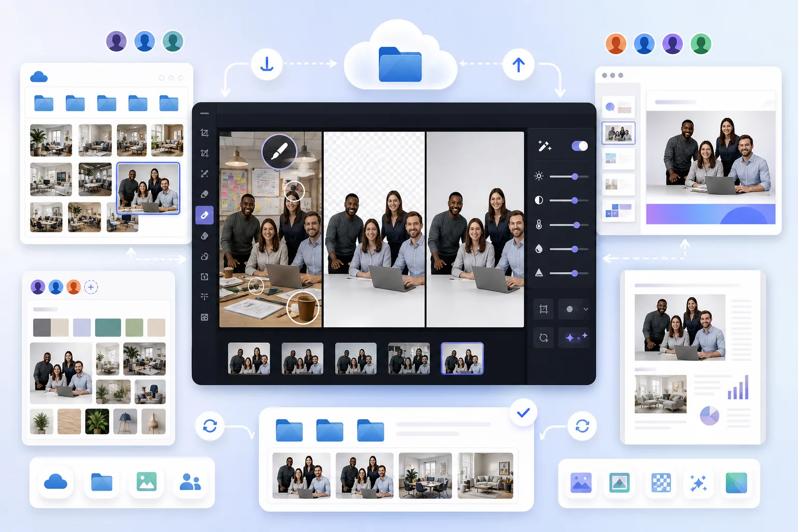Click the round brush badge on the office photo
The height and width of the screenshot is (532, 798).
(279, 151)
